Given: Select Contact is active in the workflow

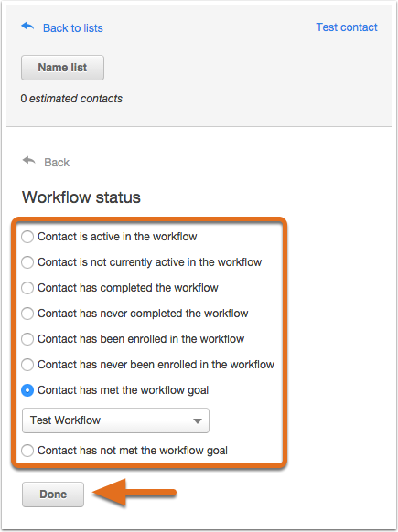Looking at the screenshot, I should pos(27,237).
